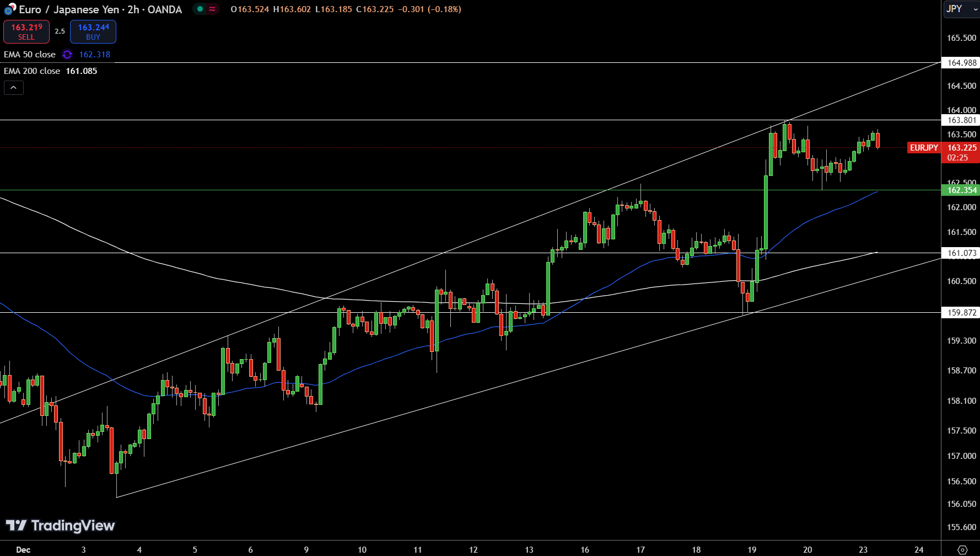Click the EMA 50 value 162.318
Image resolution: width=980 pixels, height=556 pixels.
(95, 54)
